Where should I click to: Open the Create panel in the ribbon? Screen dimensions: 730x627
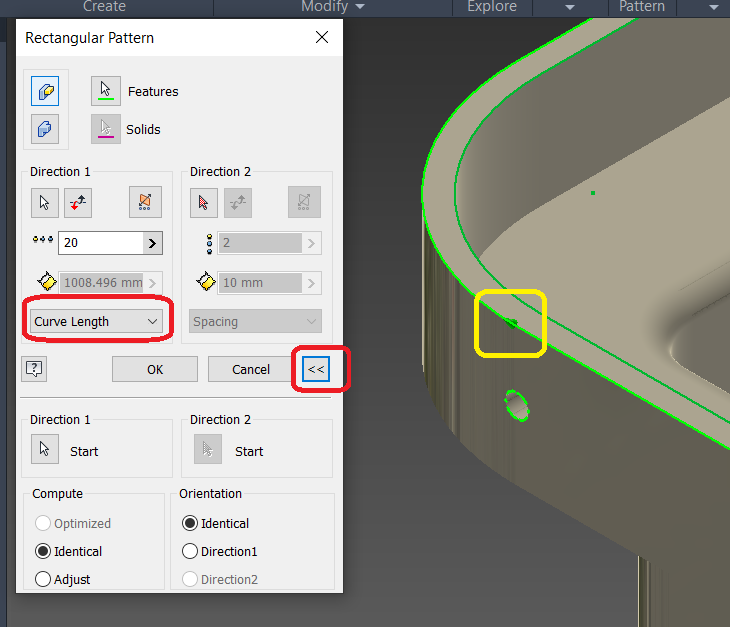pyautogui.click(x=104, y=6)
